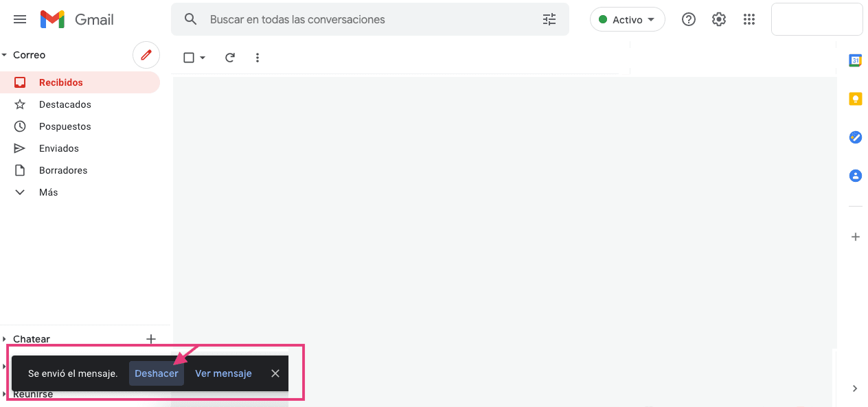Click Deshacer to undo sending
The height and width of the screenshot is (407, 868).
[157, 373]
